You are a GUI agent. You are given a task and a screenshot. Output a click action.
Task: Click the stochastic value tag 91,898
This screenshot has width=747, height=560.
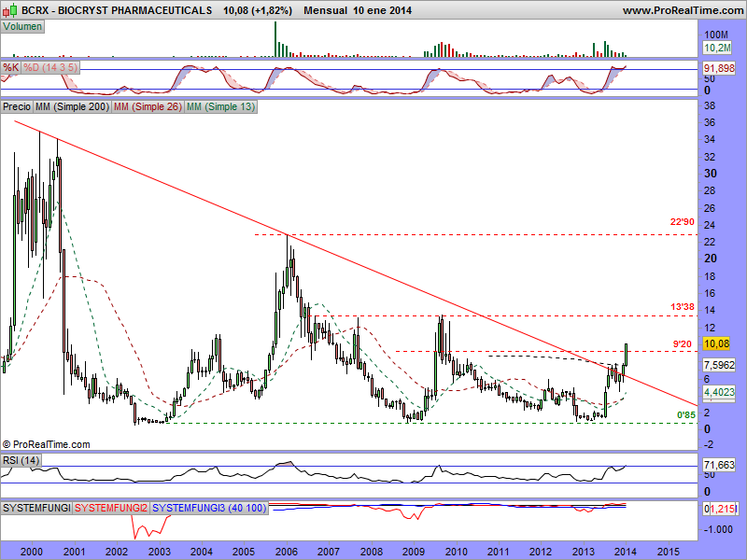coord(719,68)
